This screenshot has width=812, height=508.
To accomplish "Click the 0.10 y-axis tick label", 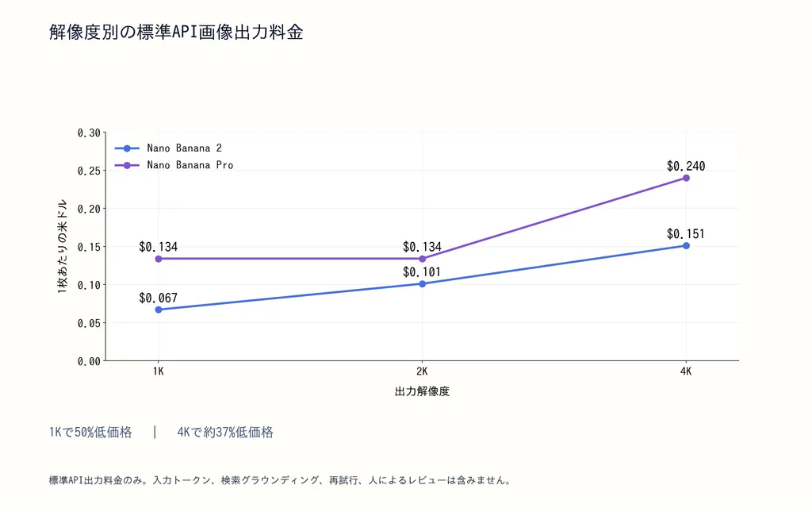I will pos(89,285).
